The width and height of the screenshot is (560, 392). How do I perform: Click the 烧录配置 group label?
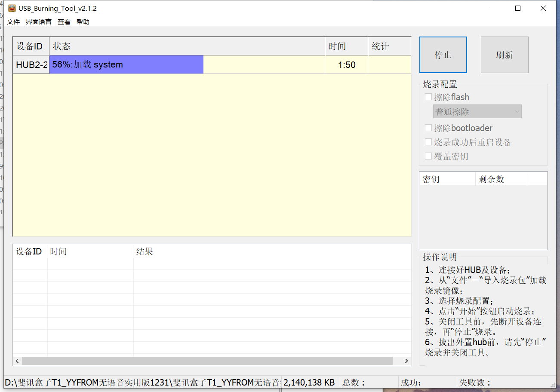440,84
